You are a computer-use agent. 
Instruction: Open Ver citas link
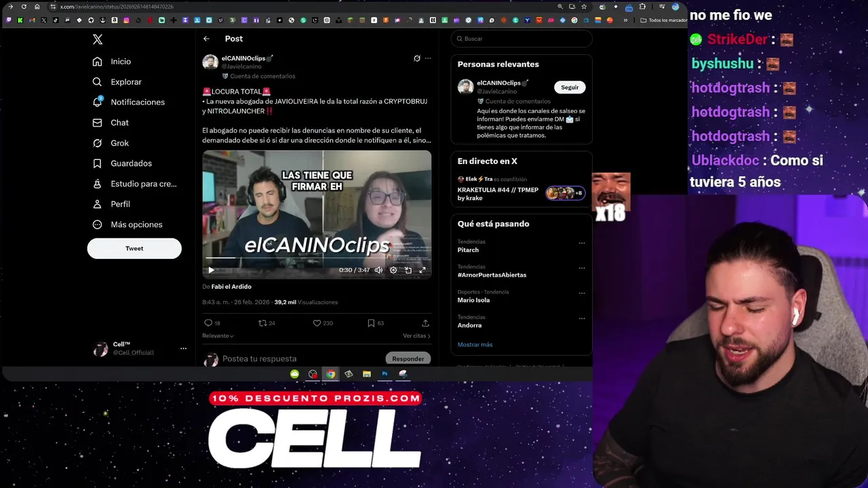[x=416, y=335]
